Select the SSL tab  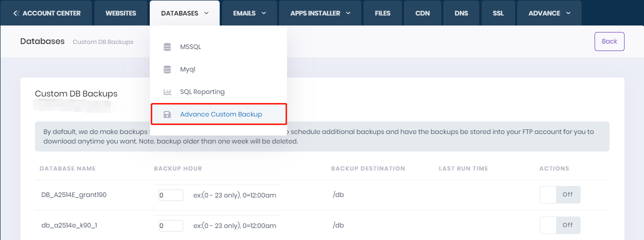498,13
